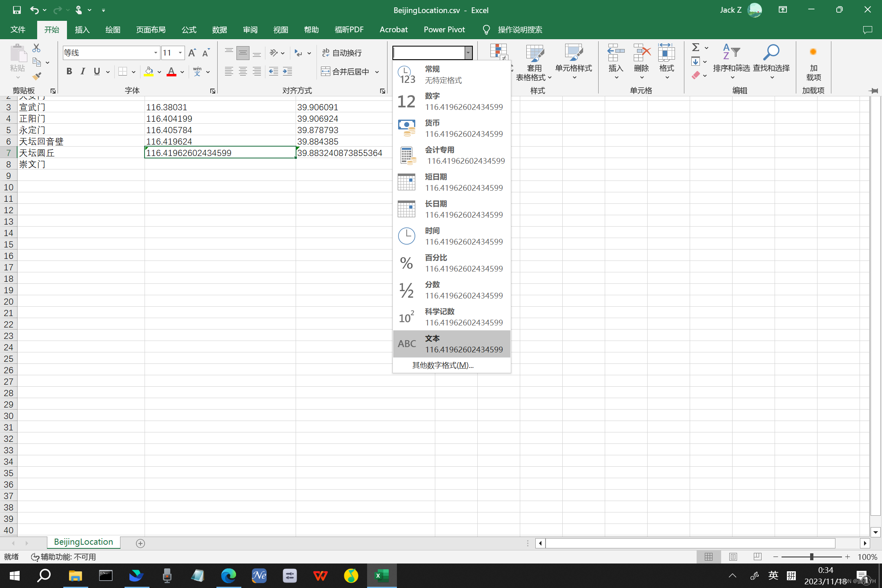This screenshot has height=588, width=882.
Task: Open the 等线 font name dropdown
Action: coord(156,53)
